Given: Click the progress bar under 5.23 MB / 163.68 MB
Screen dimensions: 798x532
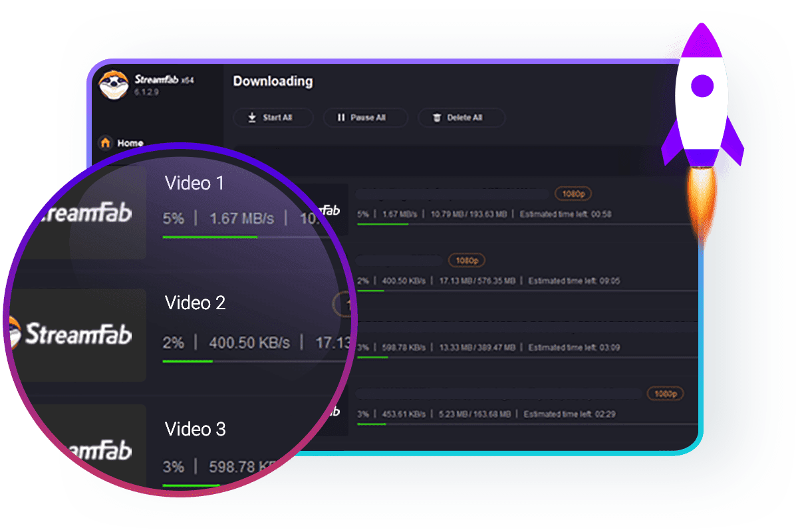Looking at the screenshot, I should [527, 424].
